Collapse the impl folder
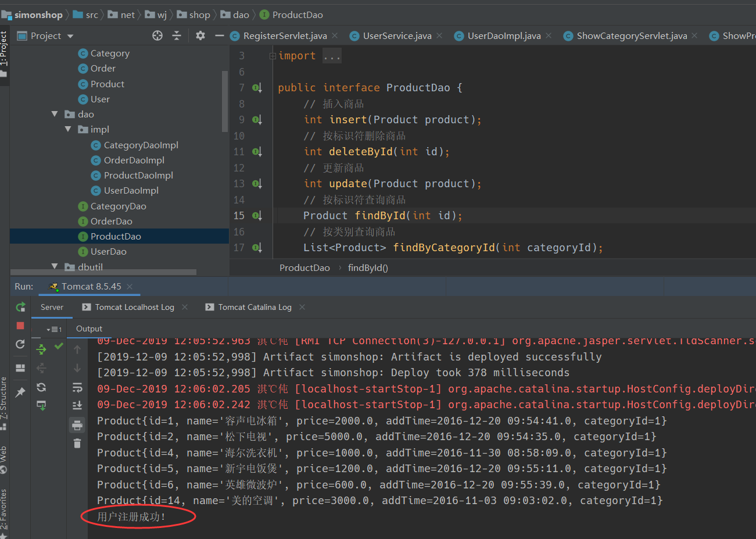 point(68,129)
